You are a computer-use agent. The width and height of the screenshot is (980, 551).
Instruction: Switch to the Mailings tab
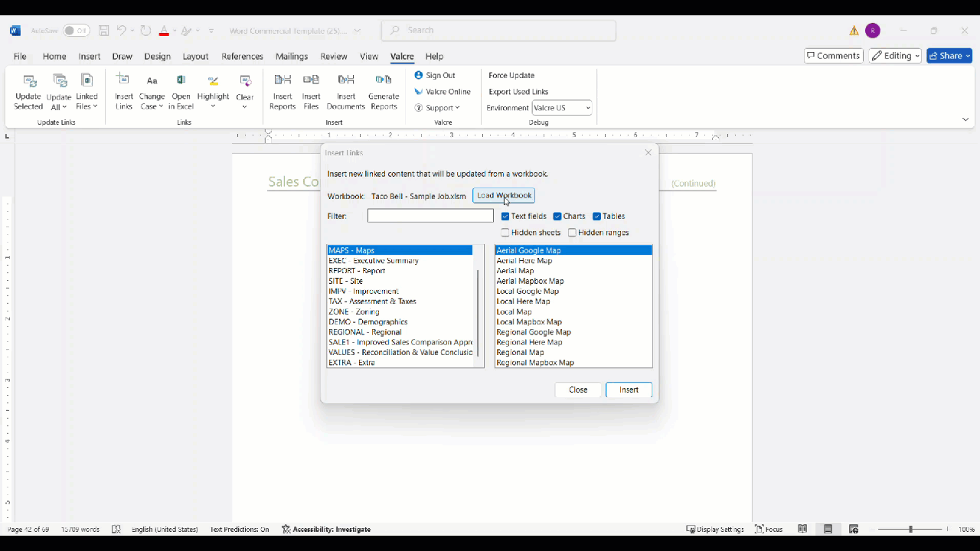click(292, 57)
